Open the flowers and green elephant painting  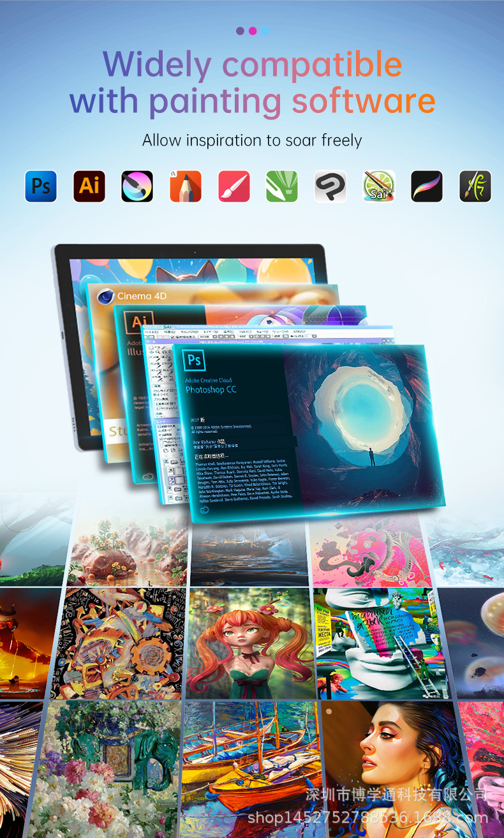tap(106, 769)
